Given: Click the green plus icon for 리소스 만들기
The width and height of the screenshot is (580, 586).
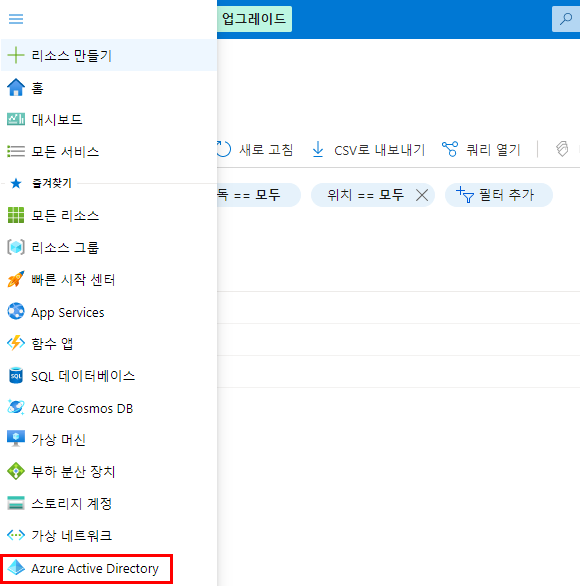Looking at the screenshot, I should (16, 55).
